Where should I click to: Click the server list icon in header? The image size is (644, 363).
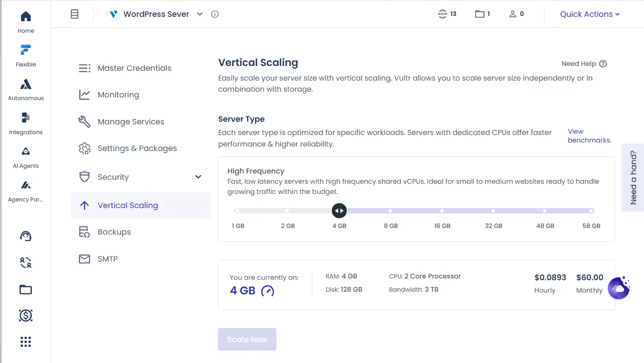pyautogui.click(x=75, y=14)
